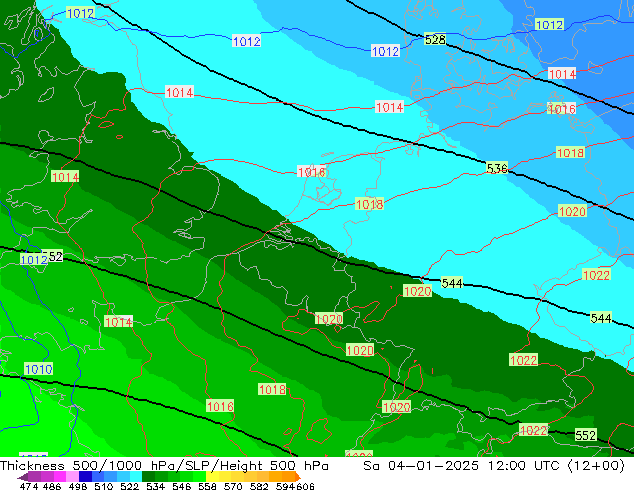
Task: Click the black 536 height contour label
Action: point(497,168)
